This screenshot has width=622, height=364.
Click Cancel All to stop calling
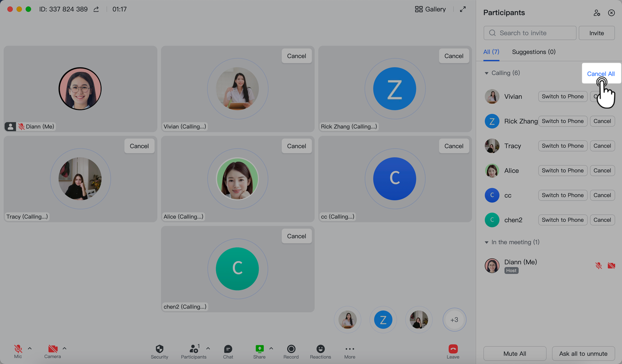601,74
